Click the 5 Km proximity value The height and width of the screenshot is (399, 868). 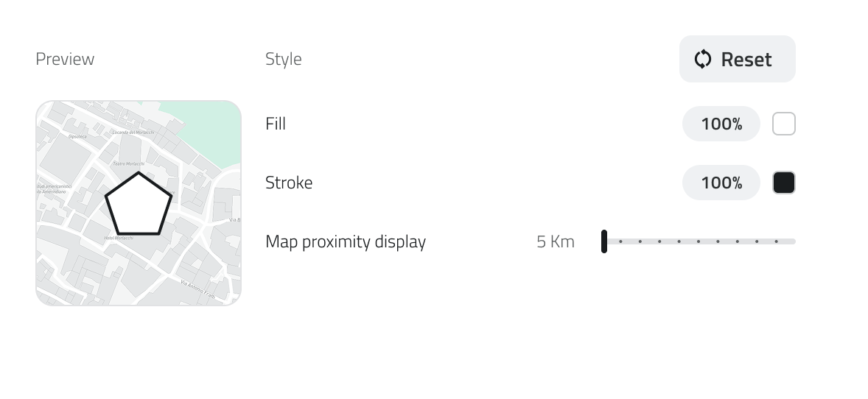(555, 241)
